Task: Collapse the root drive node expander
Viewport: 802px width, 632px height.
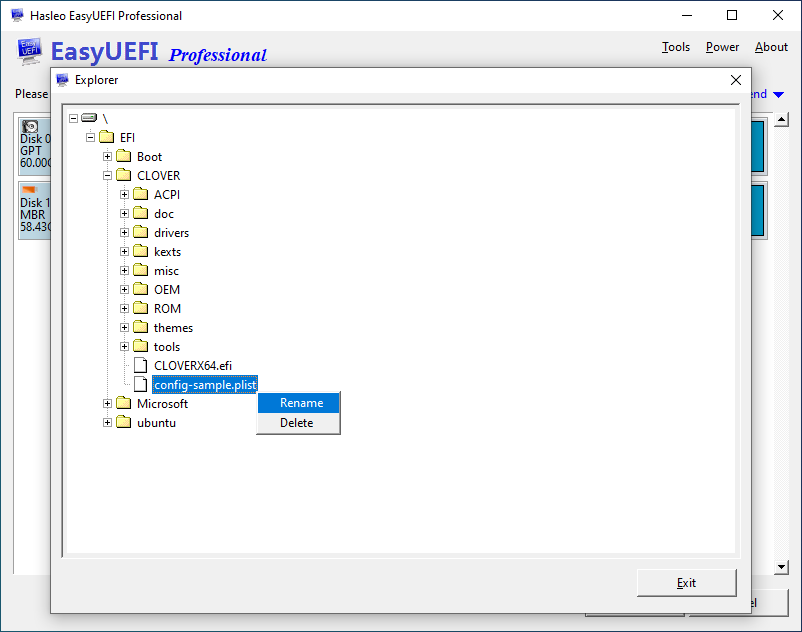Action: [74, 118]
